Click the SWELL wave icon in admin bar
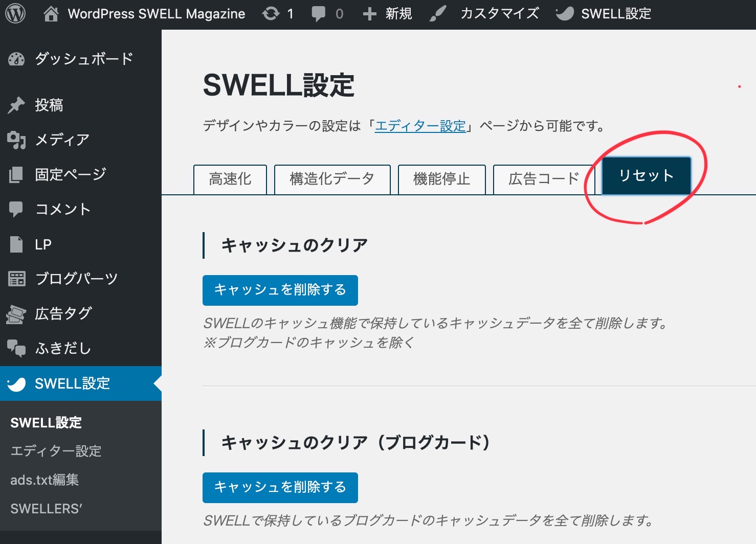The image size is (756, 544). click(565, 14)
